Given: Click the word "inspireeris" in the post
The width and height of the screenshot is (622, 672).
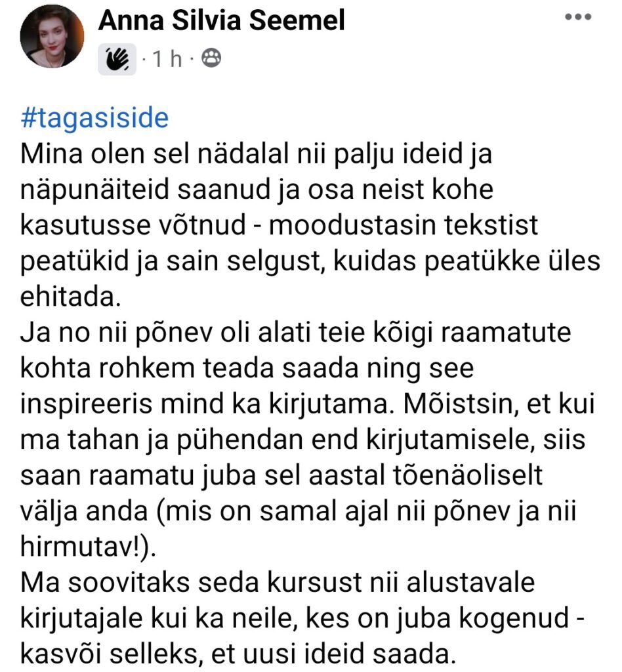Looking at the screenshot, I should pos(86,404).
